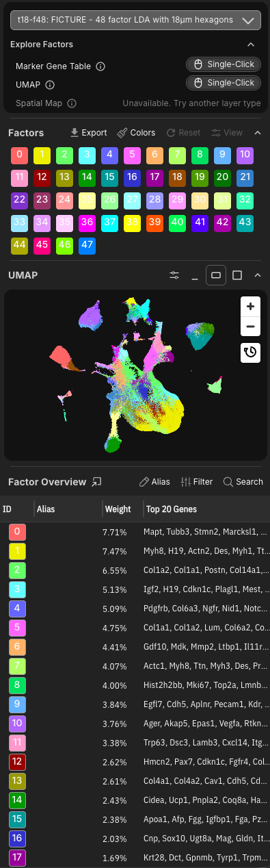Click Alias edit button
270x868 pixels.
154,482
